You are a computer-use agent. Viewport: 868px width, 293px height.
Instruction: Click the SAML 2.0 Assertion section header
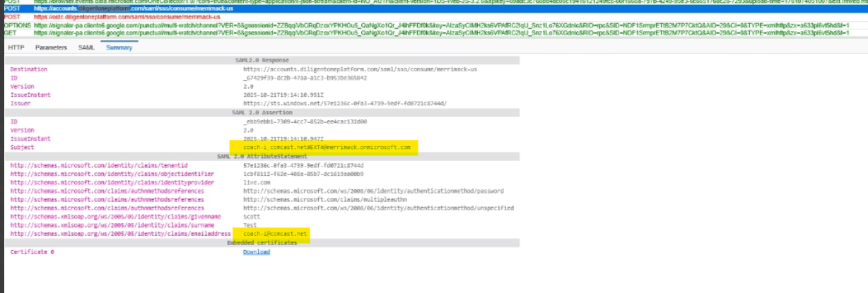tap(262, 112)
